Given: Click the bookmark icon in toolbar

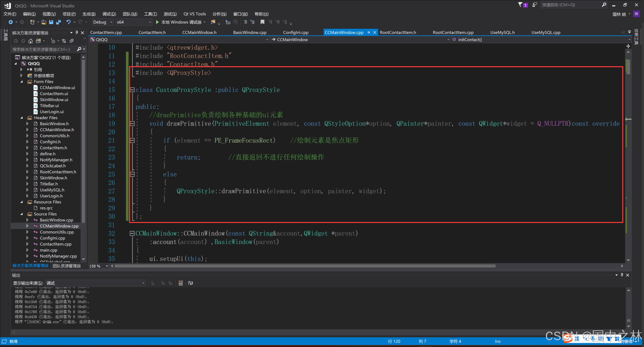Looking at the screenshot, I should (262, 22).
